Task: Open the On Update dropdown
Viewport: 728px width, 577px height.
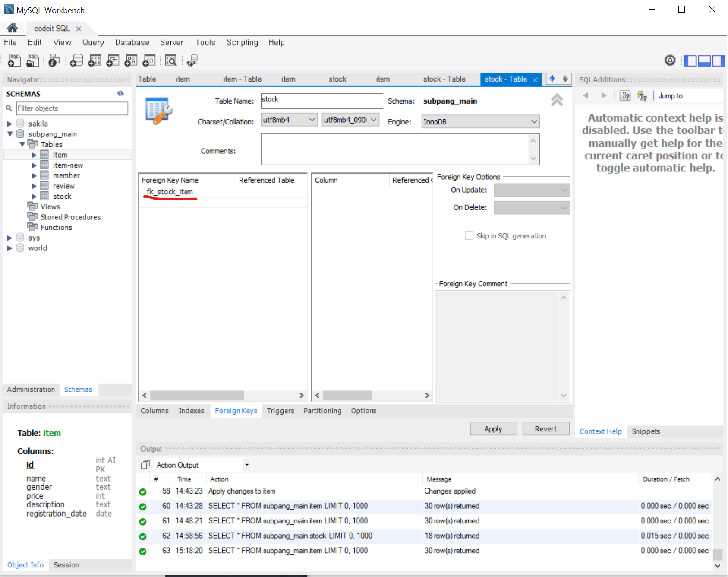Action: (532, 190)
